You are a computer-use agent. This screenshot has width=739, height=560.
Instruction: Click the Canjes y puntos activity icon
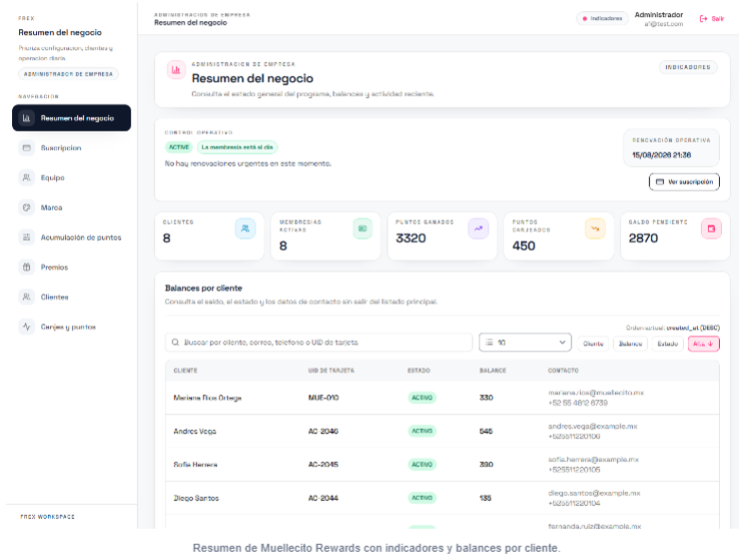tap(26, 326)
